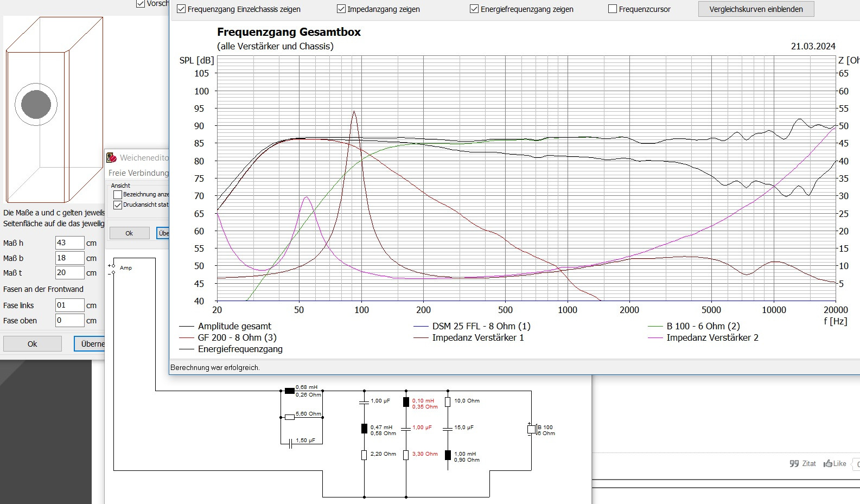
Task: Click the Zitat quote icon
Action: coord(794,463)
